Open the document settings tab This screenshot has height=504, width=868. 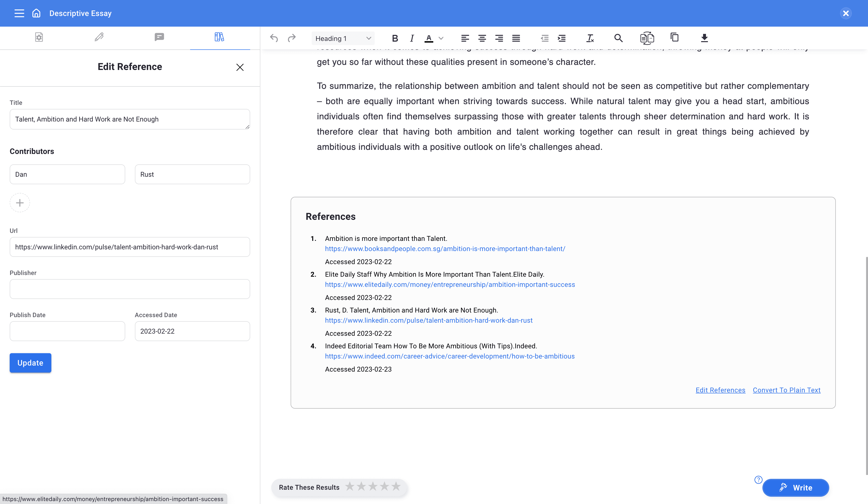[x=39, y=37]
